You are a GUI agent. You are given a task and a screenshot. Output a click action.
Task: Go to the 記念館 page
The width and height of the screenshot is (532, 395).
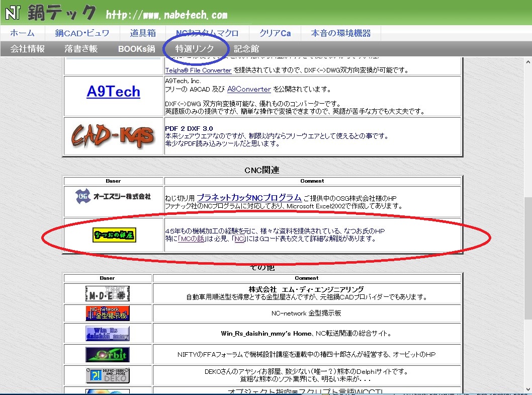pyautogui.click(x=246, y=49)
